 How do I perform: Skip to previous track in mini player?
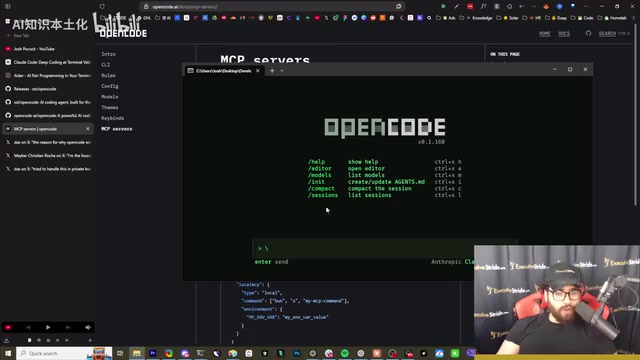click(28, 327)
